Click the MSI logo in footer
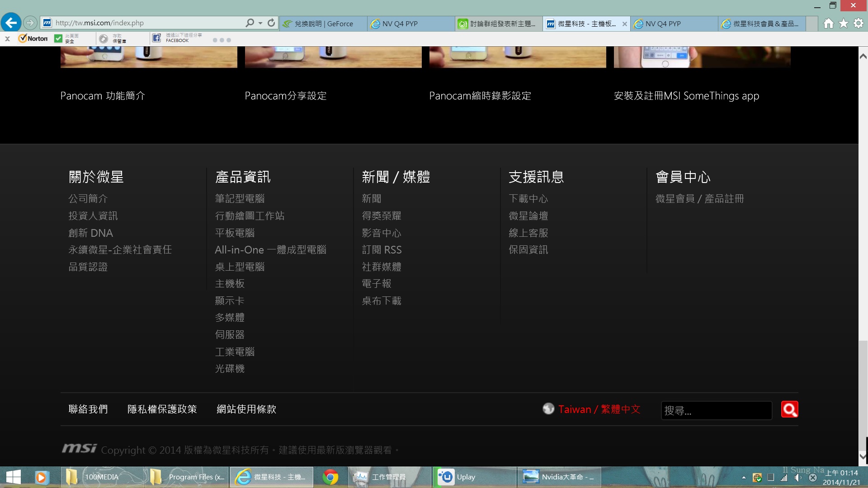 click(x=79, y=448)
